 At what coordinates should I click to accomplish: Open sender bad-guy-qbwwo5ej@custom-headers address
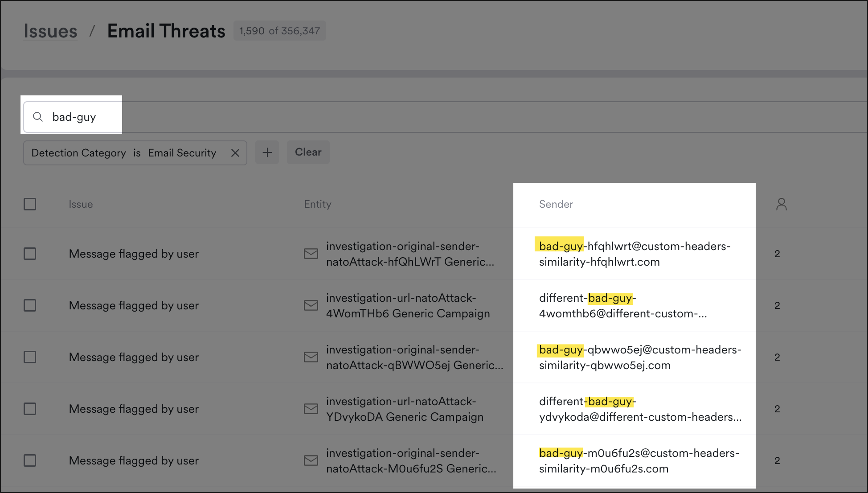pyautogui.click(x=640, y=357)
